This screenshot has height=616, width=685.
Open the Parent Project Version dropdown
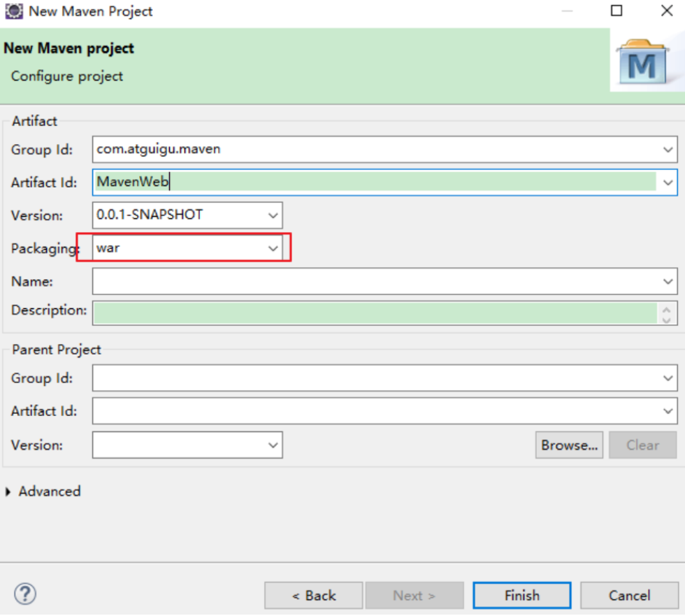click(273, 445)
